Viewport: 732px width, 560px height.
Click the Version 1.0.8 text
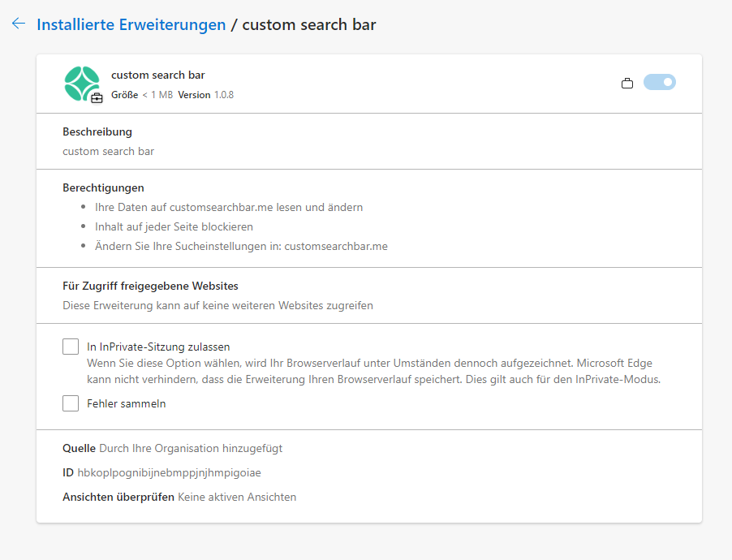click(x=206, y=95)
